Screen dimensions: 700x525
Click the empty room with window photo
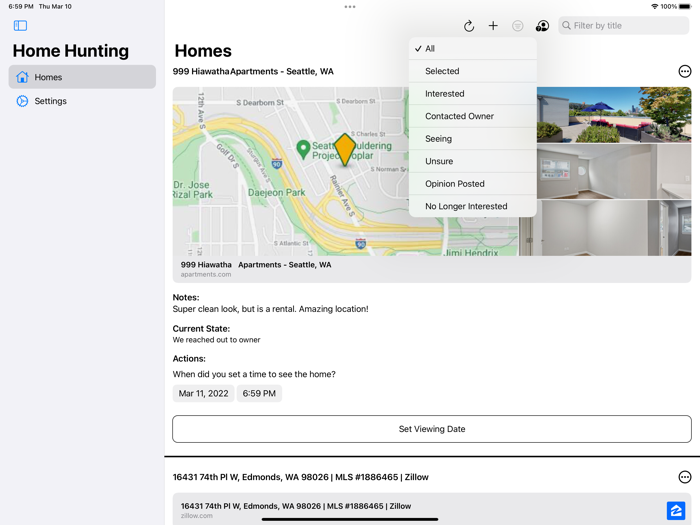(614, 171)
